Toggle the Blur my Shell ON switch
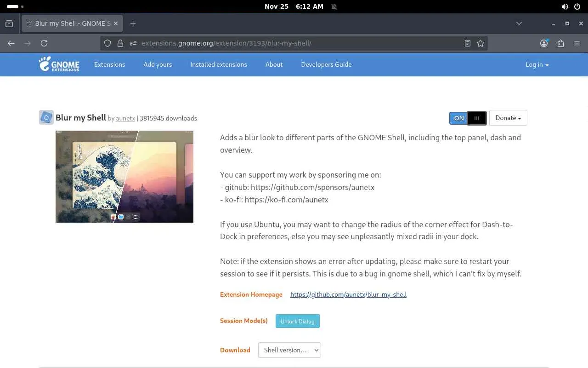Viewport: 588px width, 368px height. 468,118
